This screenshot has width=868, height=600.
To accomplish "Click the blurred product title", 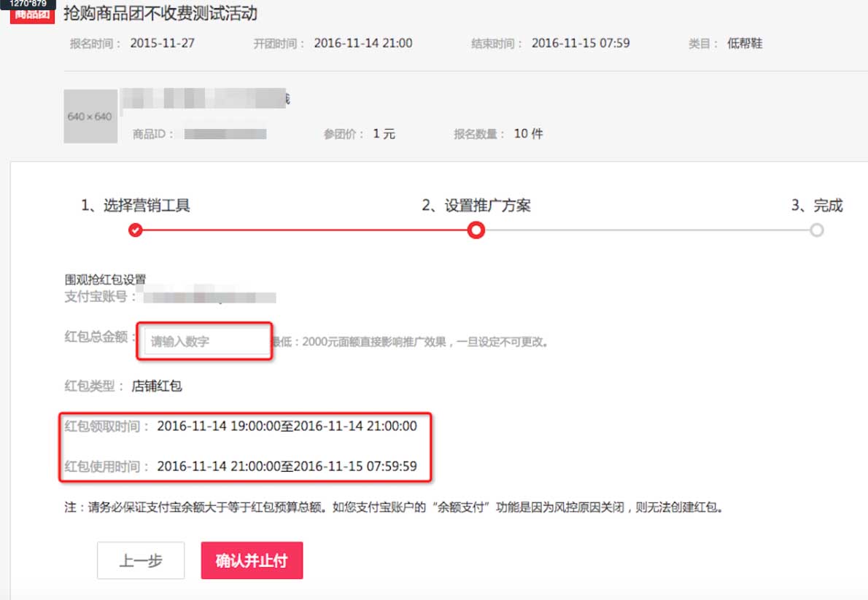I will click(x=205, y=98).
